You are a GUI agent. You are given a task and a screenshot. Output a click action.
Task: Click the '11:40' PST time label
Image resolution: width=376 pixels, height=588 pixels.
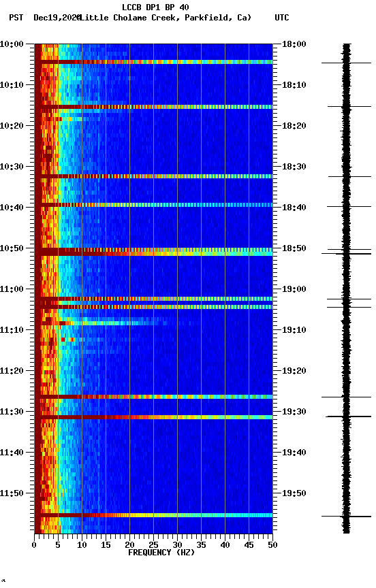point(12,453)
